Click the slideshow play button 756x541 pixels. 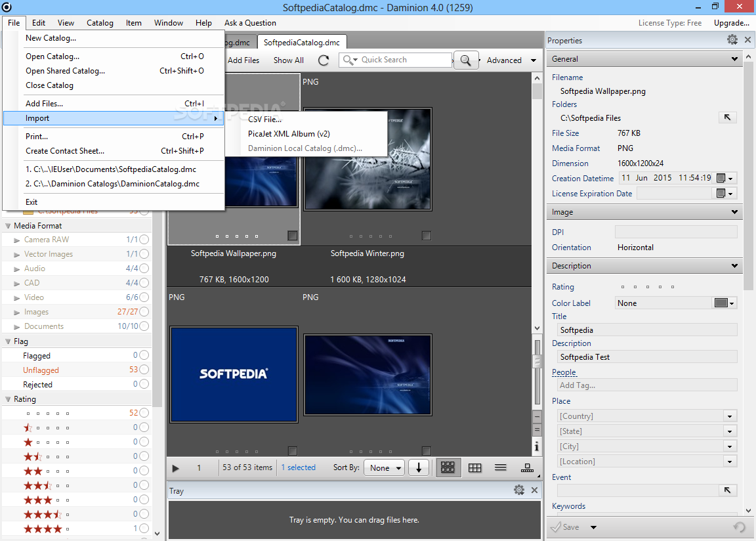tap(175, 468)
